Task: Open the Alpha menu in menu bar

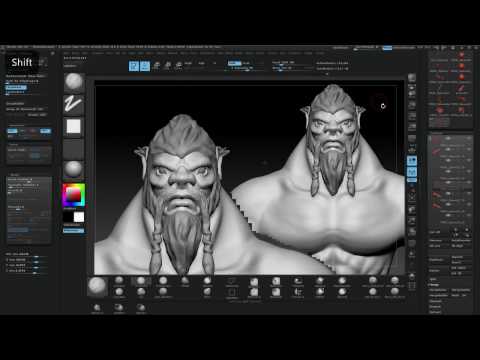Action: point(66,53)
